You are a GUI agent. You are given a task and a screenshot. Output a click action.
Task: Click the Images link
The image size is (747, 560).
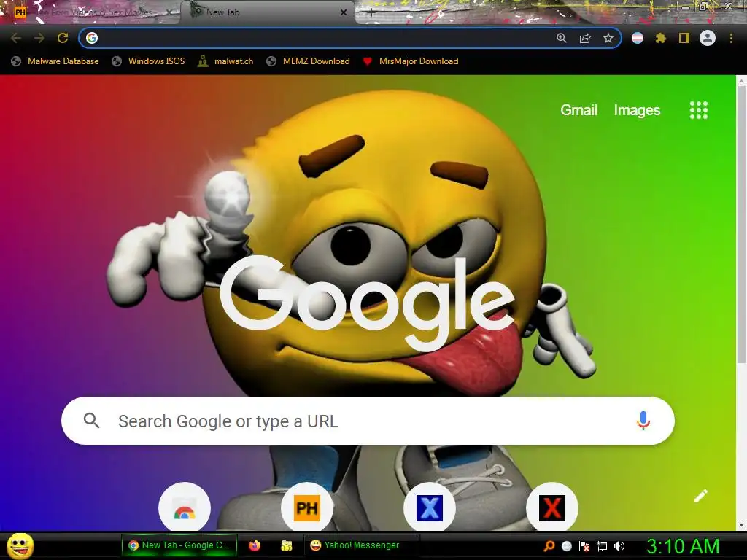(x=637, y=110)
